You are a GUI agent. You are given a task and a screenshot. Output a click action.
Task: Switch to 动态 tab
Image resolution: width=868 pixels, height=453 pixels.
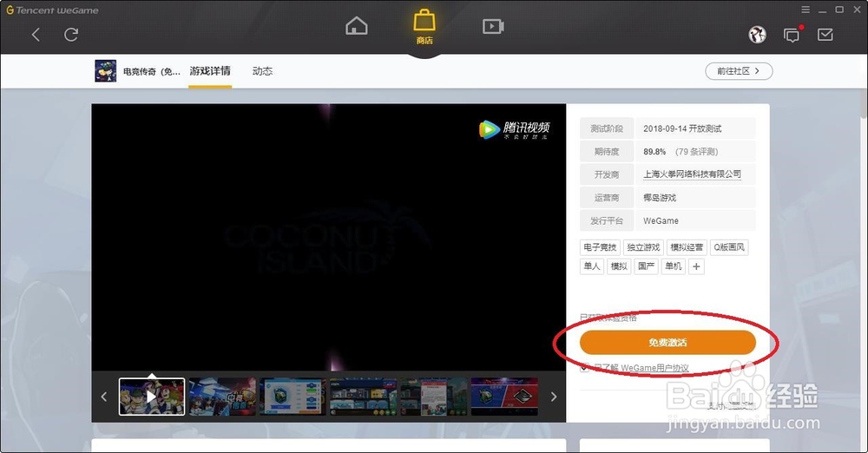coord(262,71)
